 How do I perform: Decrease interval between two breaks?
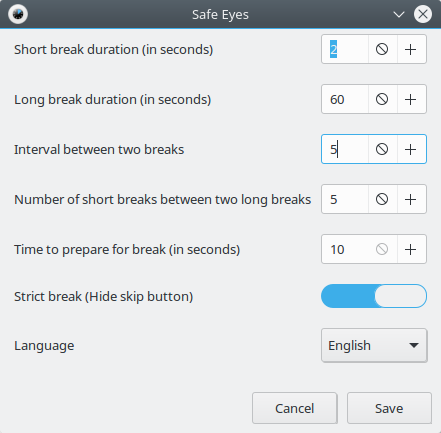pyautogui.click(x=382, y=149)
